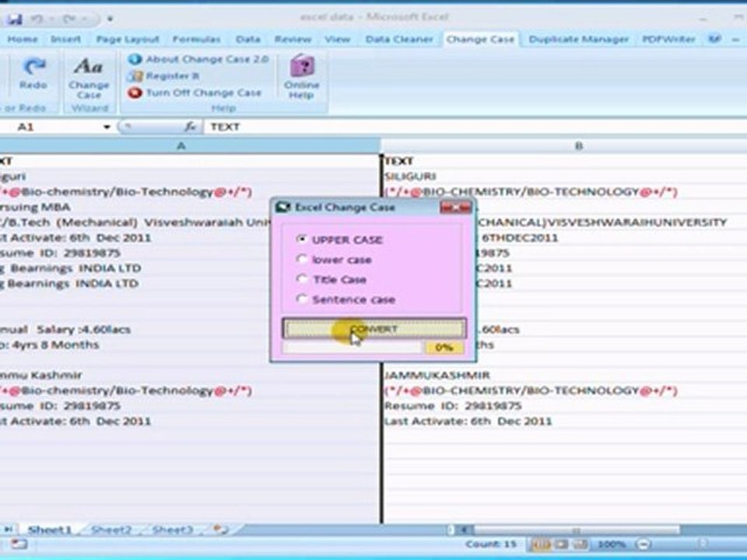Select the Change Case tab
Viewport: 747px width, 560px height.
[480, 39]
